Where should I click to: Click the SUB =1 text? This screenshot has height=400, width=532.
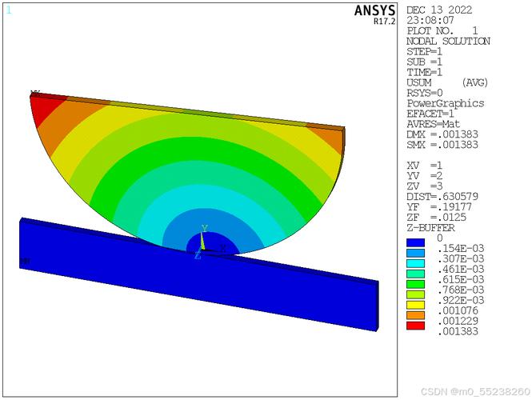pos(425,62)
